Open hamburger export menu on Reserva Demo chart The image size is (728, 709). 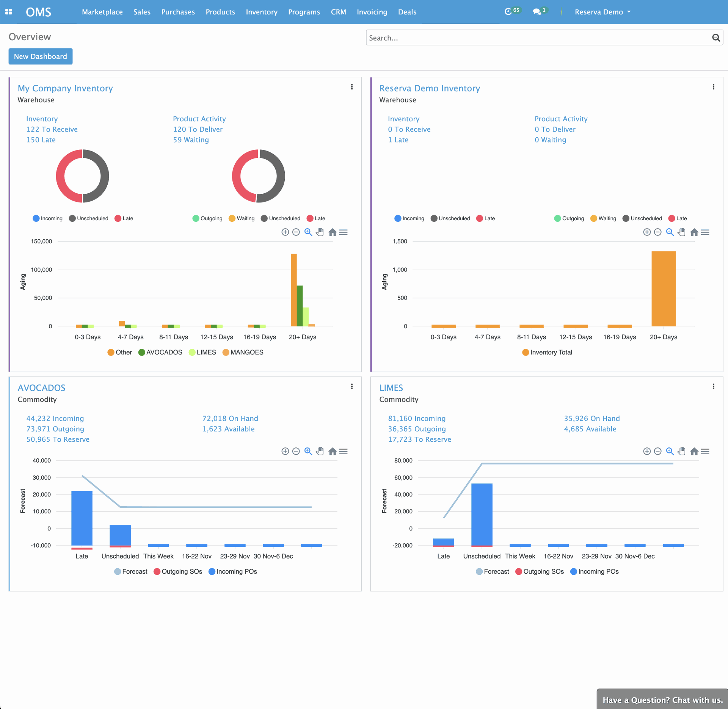pos(705,232)
